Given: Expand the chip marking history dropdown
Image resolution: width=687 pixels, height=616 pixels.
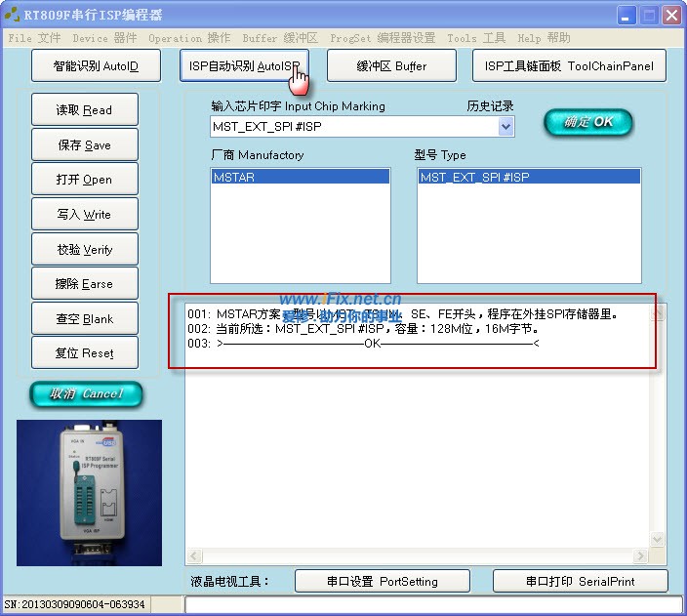Looking at the screenshot, I should coord(505,127).
